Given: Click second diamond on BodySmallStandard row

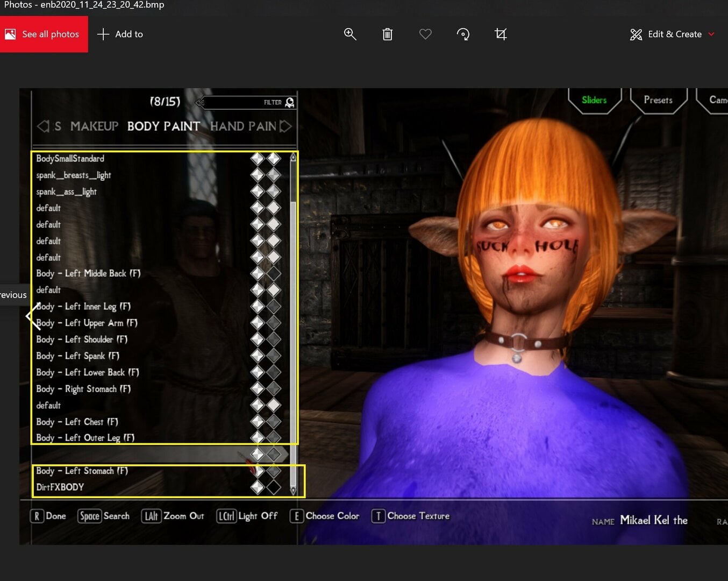Looking at the screenshot, I should 274,159.
